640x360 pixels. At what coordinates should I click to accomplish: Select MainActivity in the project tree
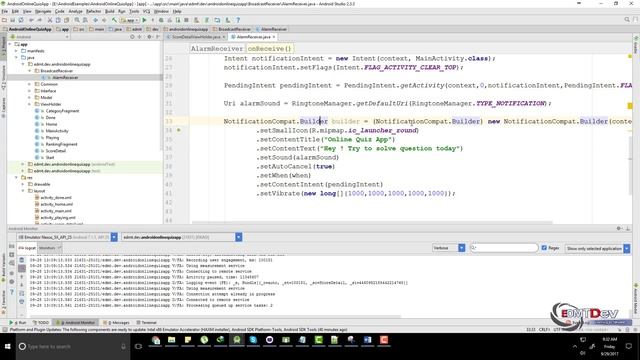(57, 131)
